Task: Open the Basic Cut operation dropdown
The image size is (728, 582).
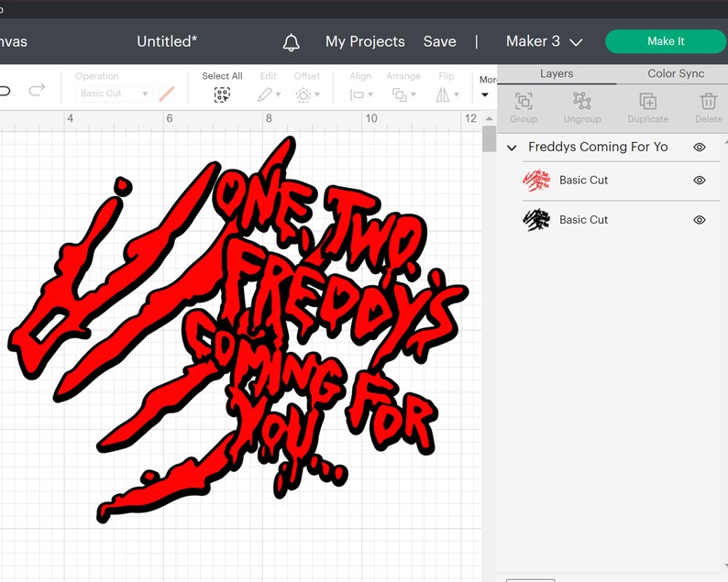Action: tap(114, 93)
